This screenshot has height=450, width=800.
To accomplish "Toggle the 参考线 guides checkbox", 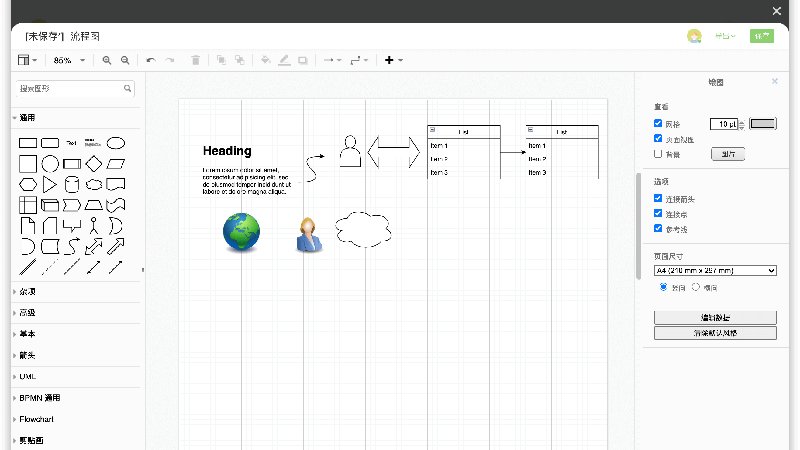I will 658,228.
